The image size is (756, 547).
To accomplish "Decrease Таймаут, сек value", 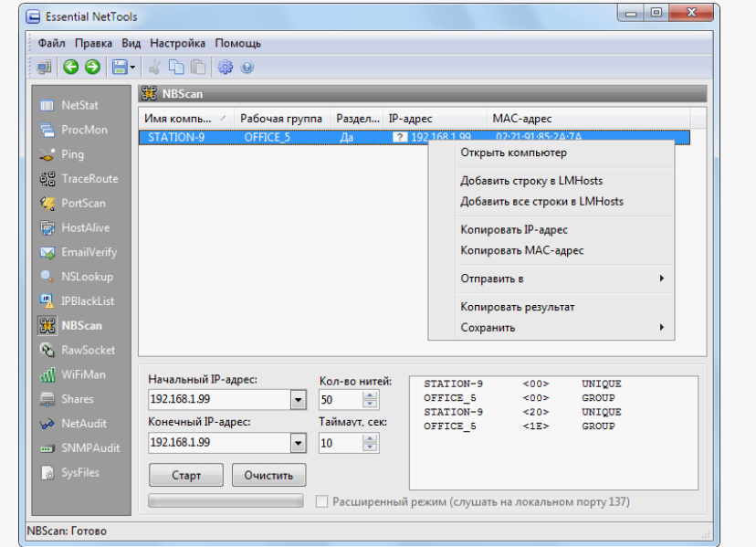I will (x=370, y=447).
